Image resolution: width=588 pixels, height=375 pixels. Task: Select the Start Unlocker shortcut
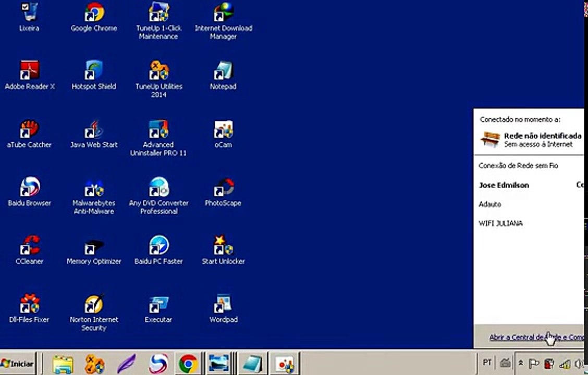[223, 250]
